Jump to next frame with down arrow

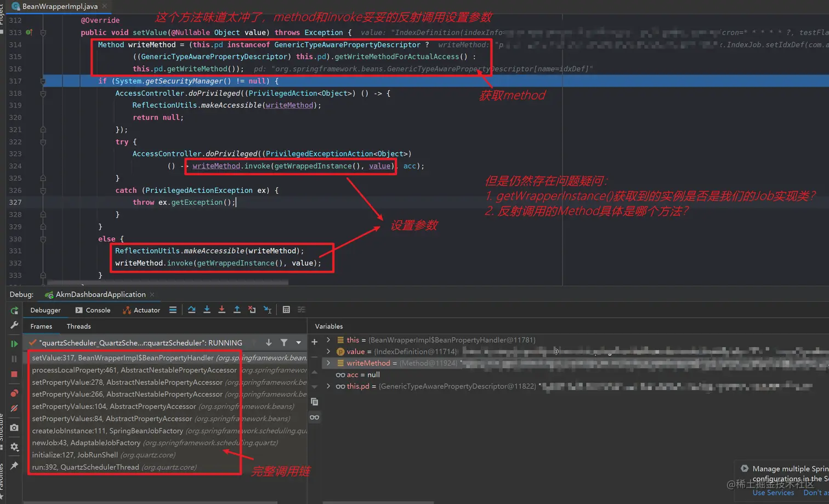pos(269,342)
